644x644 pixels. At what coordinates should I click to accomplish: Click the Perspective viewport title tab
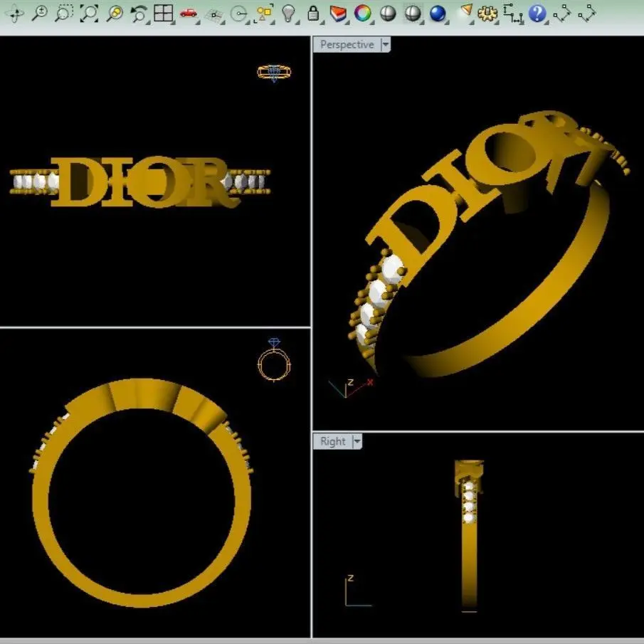(x=347, y=44)
